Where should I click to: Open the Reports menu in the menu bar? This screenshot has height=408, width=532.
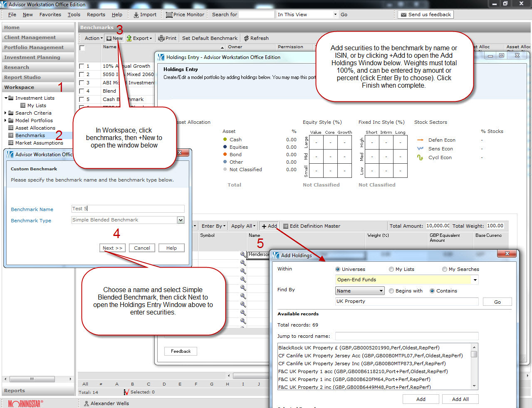pyautogui.click(x=96, y=15)
